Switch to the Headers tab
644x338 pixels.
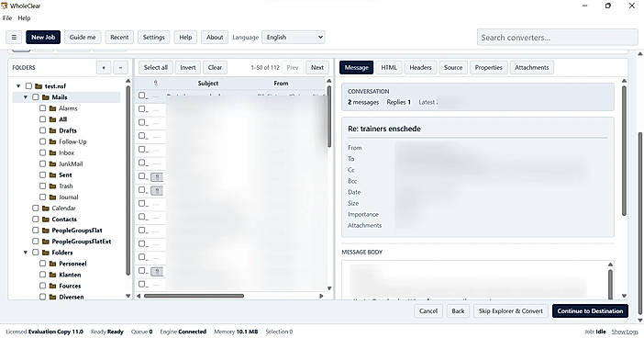[420, 67]
